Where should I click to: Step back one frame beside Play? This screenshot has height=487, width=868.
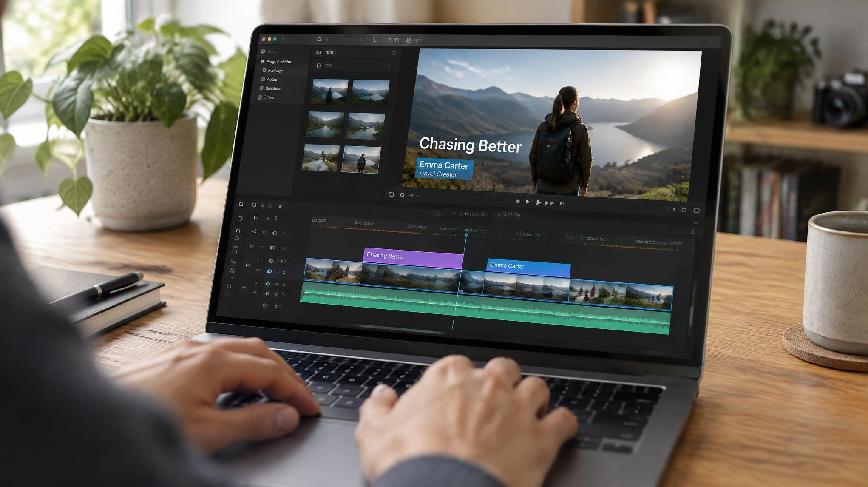tap(528, 202)
